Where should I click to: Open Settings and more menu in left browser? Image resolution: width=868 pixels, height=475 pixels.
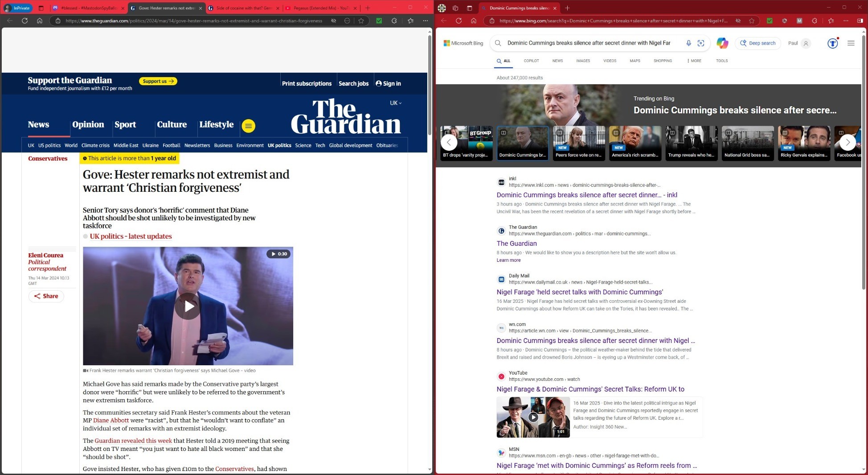coord(426,21)
